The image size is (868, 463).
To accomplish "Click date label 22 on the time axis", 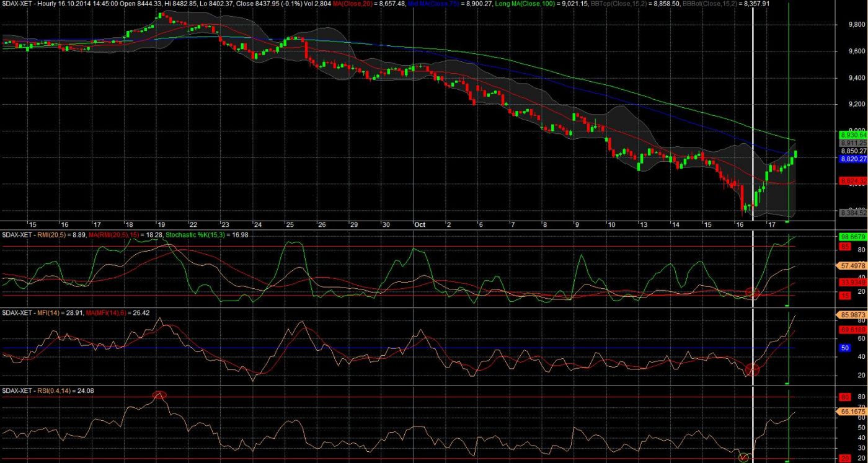I will coord(192,224).
